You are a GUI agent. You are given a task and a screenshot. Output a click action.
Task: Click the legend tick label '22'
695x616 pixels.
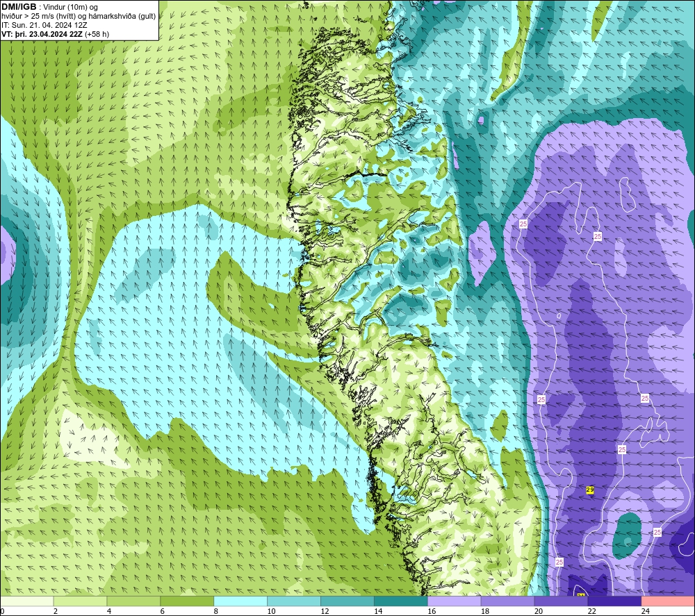tap(591, 611)
